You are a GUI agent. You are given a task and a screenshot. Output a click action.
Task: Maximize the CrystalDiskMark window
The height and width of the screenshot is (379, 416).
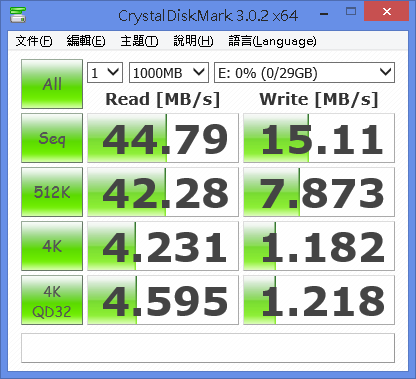click(x=351, y=12)
